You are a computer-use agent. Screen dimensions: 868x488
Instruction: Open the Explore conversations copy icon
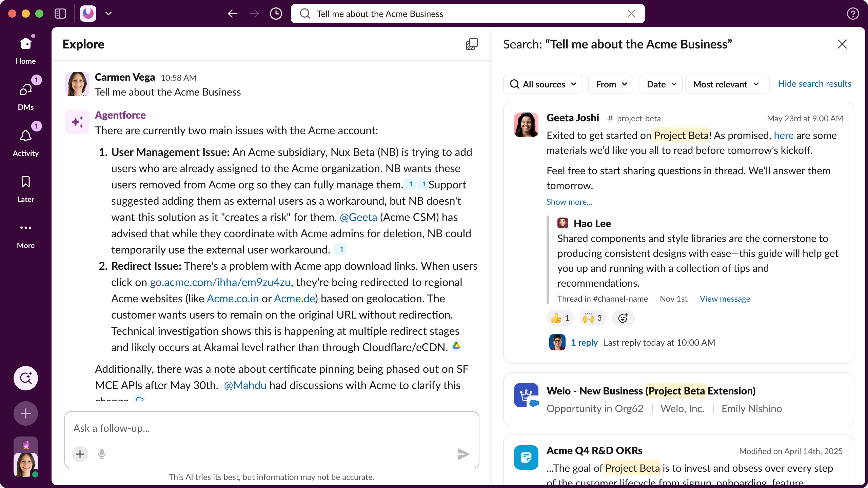472,44
